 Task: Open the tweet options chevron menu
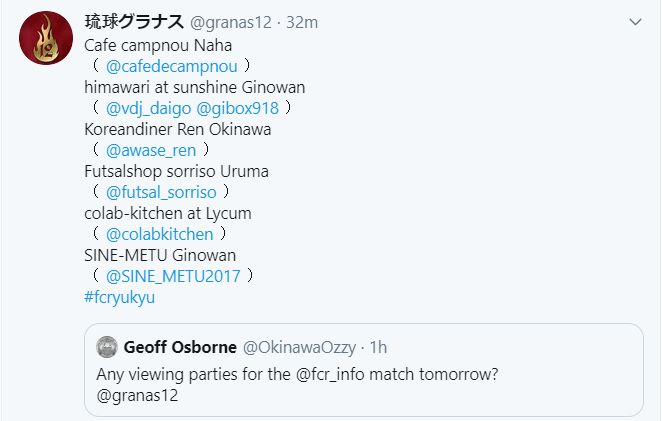point(636,21)
